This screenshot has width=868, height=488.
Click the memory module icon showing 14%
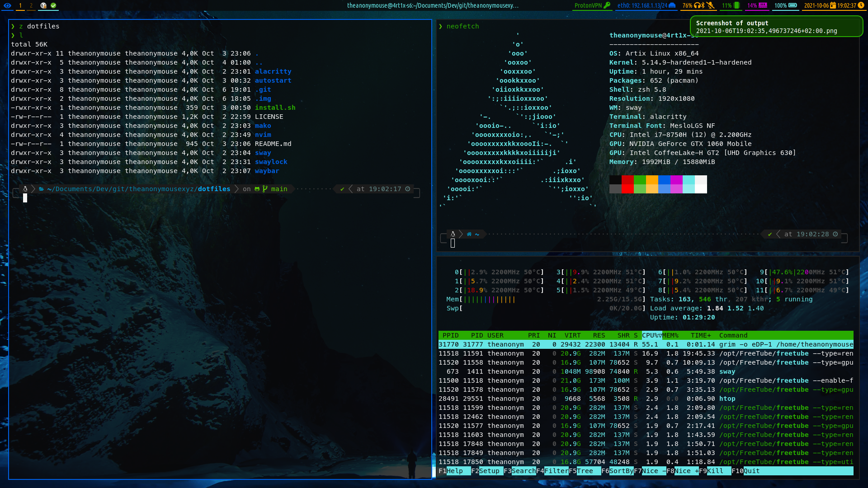[763, 5]
